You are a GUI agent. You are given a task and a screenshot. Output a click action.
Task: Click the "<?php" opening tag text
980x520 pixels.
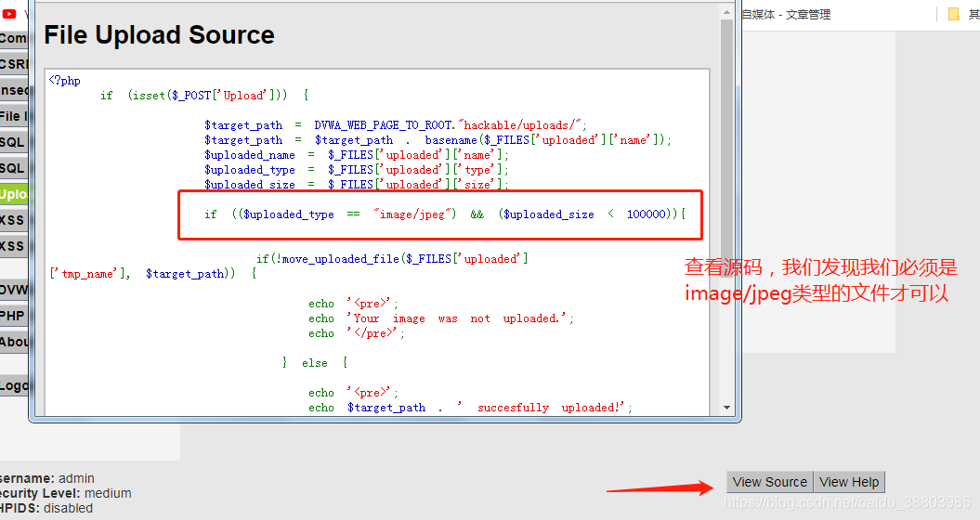pos(64,81)
